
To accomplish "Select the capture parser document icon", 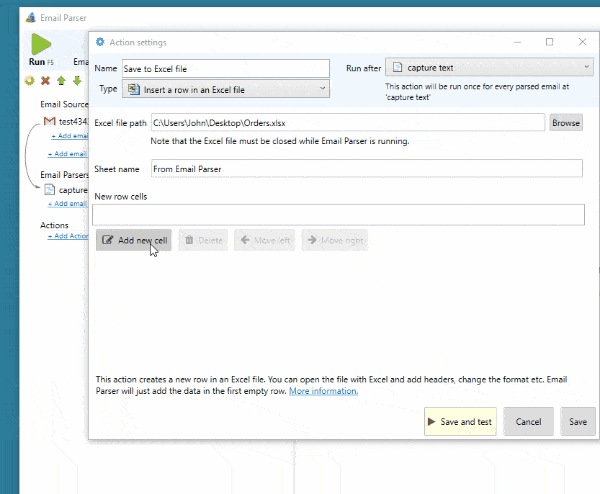I will point(49,190).
